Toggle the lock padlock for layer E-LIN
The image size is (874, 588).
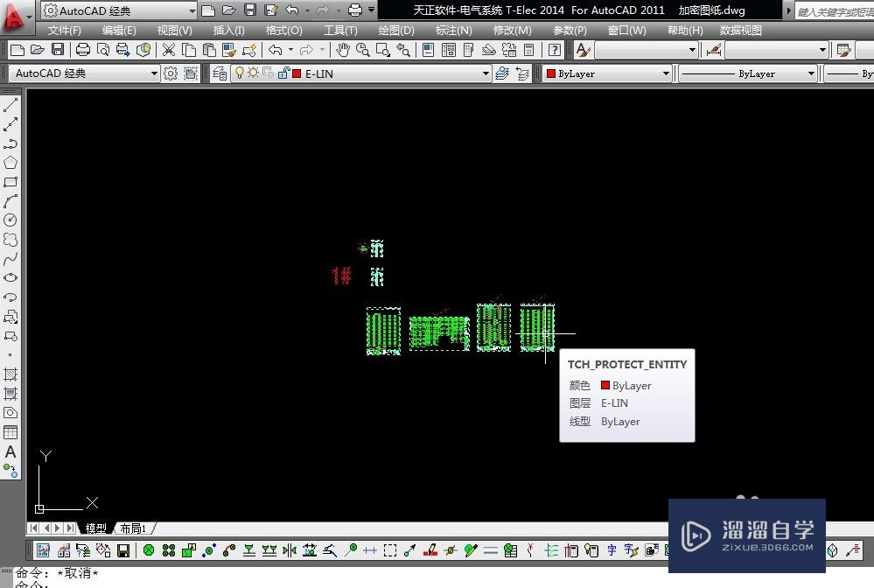[x=283, y=73]
